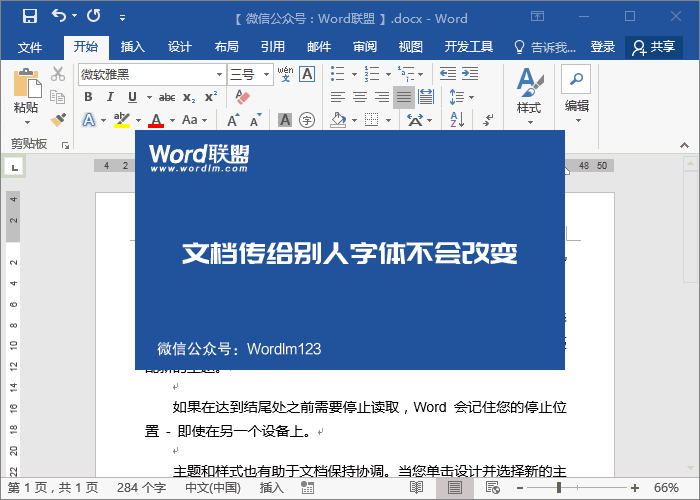Redo the last action
Viewport: 700px width, 500px height.
pos(94,16)
